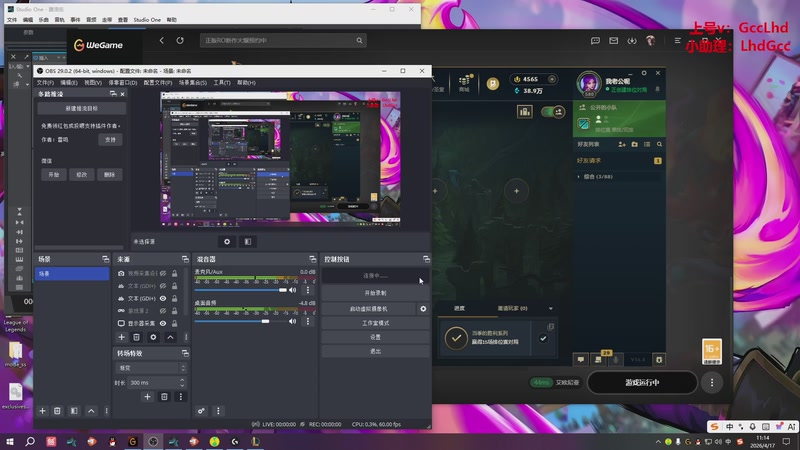Image resolution: width=800 pixels, height=450 pixels.
Task: Open OBS 视图(V) menu
Action: click(x=93, y=83)
